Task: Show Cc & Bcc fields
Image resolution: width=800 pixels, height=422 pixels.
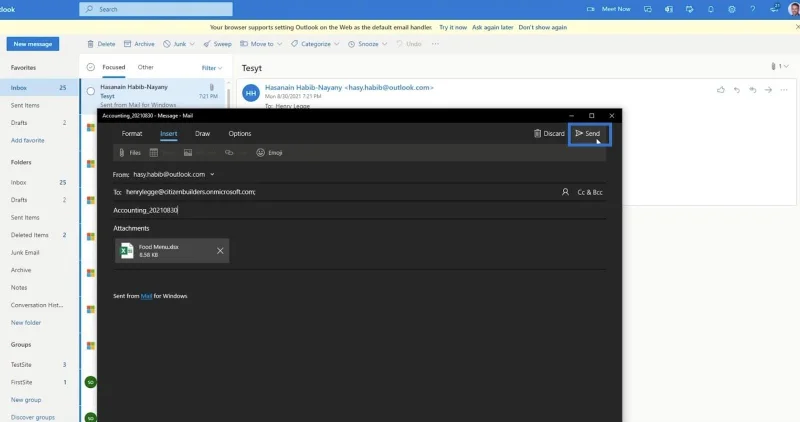Action: 590,192
